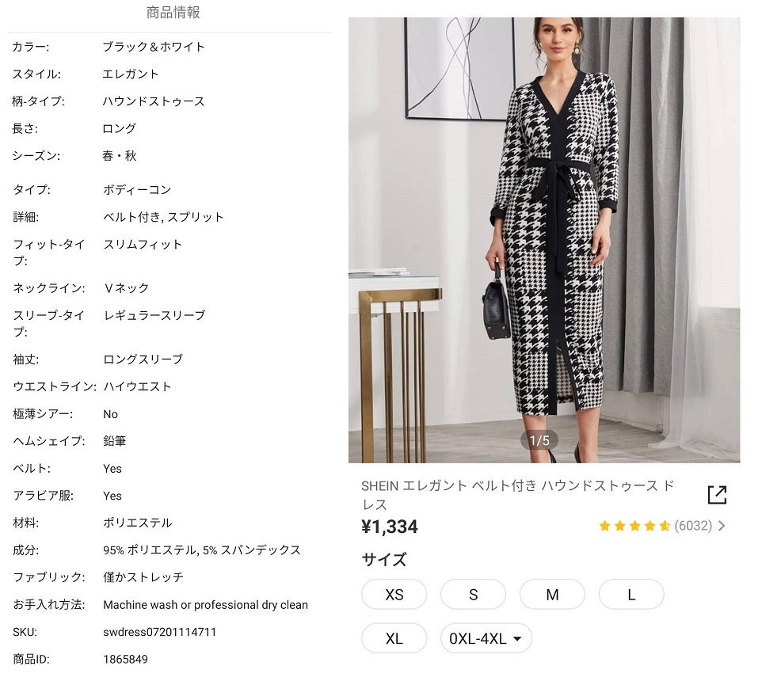The width and height of the screenshot is (762, 700).
Task: Click the サイズ label
Action: [x=384, y=560]
